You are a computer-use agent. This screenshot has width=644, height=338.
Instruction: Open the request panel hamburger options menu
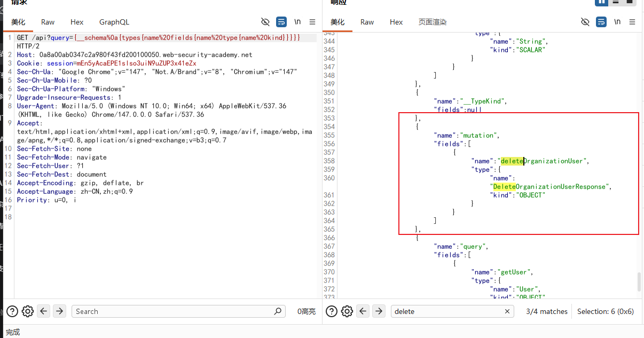tap(312, 22)
